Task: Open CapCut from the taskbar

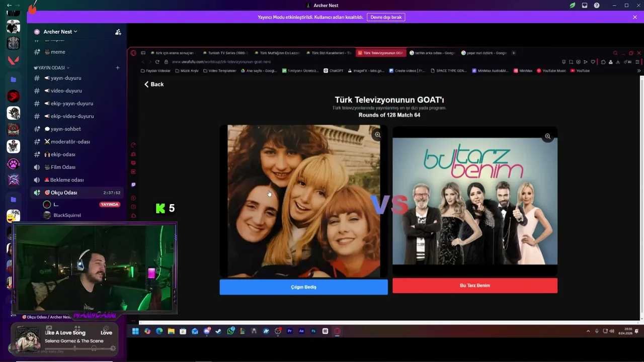Action: tap(325, 331)
